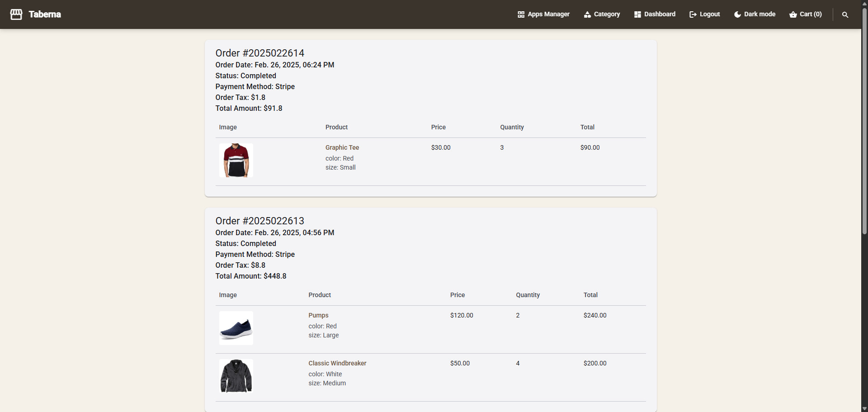Open the Taberna home link text

45,14
